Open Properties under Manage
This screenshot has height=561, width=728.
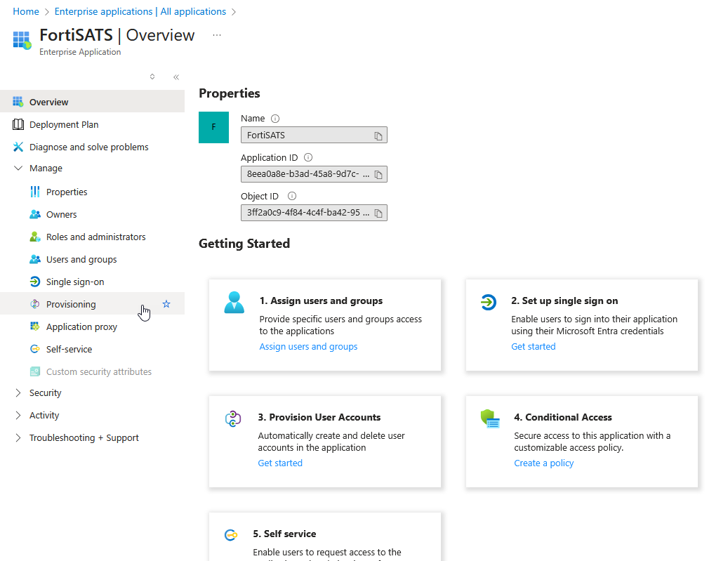pos(93,192)
